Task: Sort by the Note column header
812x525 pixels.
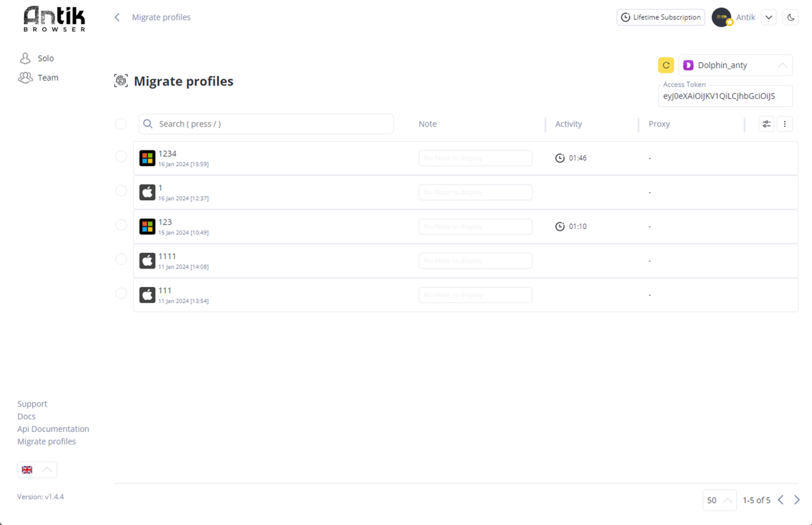Action: coord(428,124)
